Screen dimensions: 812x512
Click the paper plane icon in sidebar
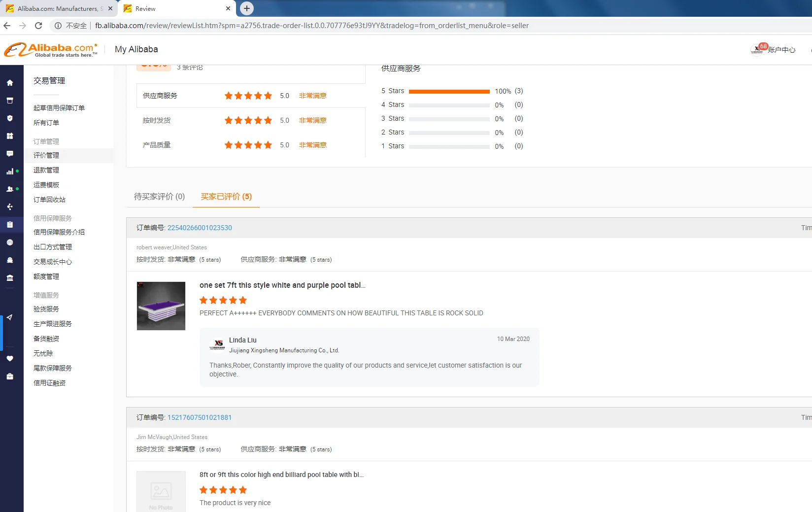tap(10, 317)
